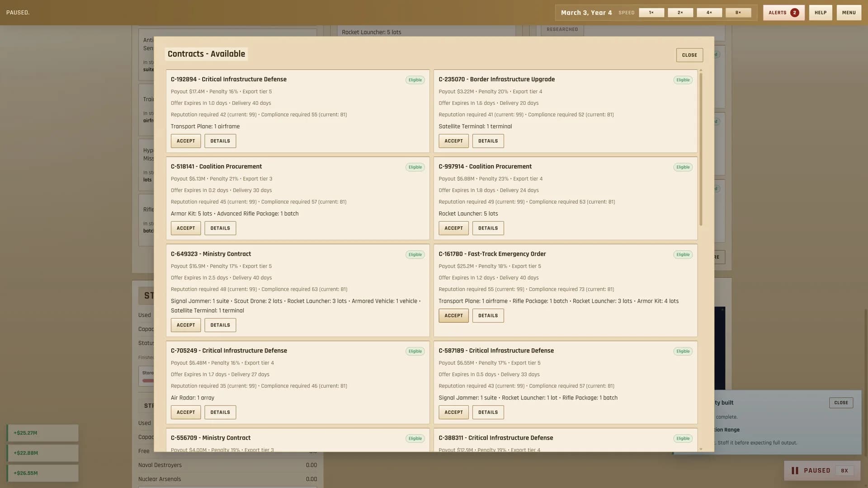Set game speed to 8×

pos(738,13)
